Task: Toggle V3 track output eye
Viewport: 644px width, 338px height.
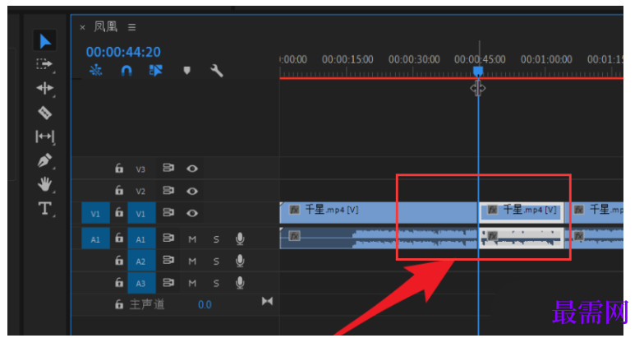Action: click(192, 169)
